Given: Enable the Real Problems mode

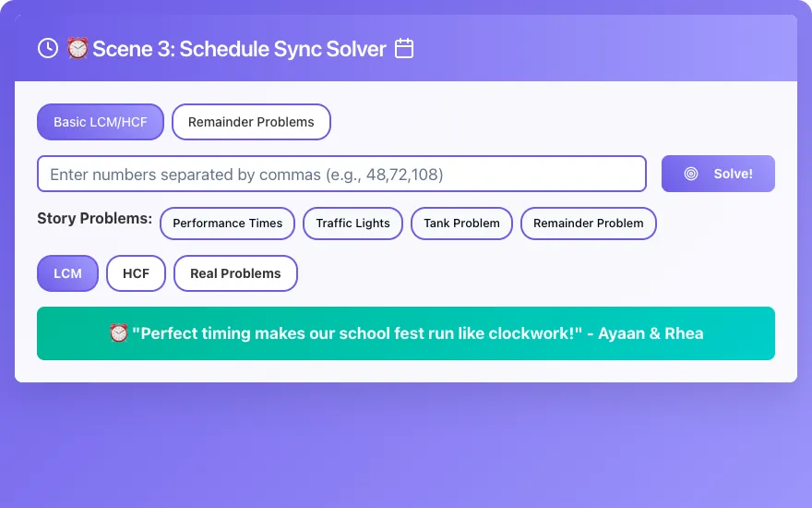Looking at the screenshot, I should (235, 273).
